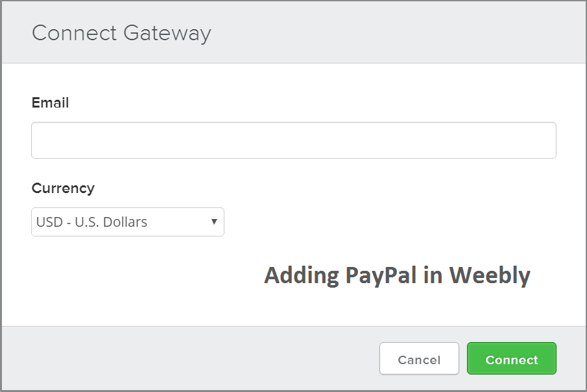Dismiss the Connect Gateway window via Cancel
Viewport: 587px width, 392px height.
[418, 359]
